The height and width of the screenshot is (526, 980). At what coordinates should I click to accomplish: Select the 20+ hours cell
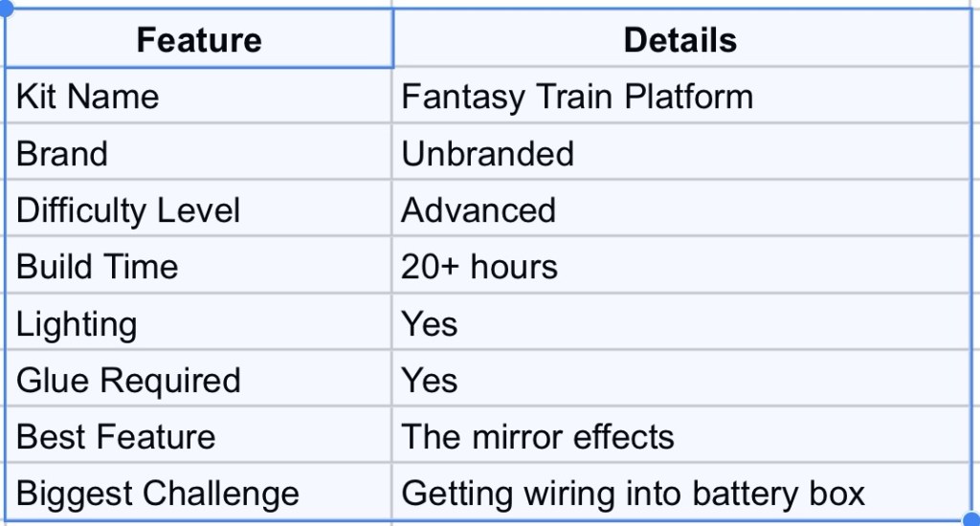pyautogui.click(x=680, y=267)
